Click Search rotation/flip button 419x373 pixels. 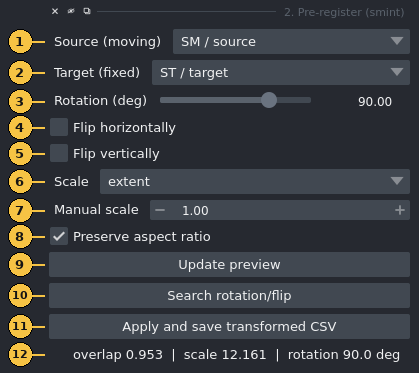tap(229, 295)
